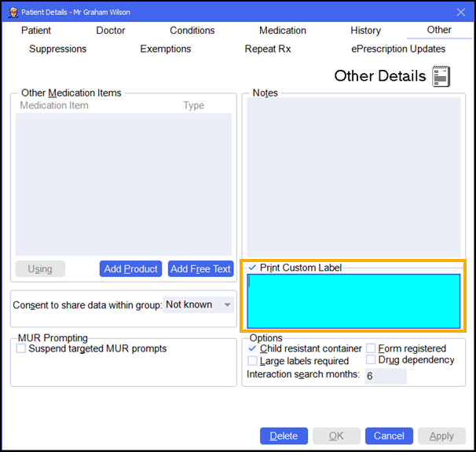This screenshot has height=452, width=476.
Task: Click inside the cyan custom label text box
Action: [353, 301]
